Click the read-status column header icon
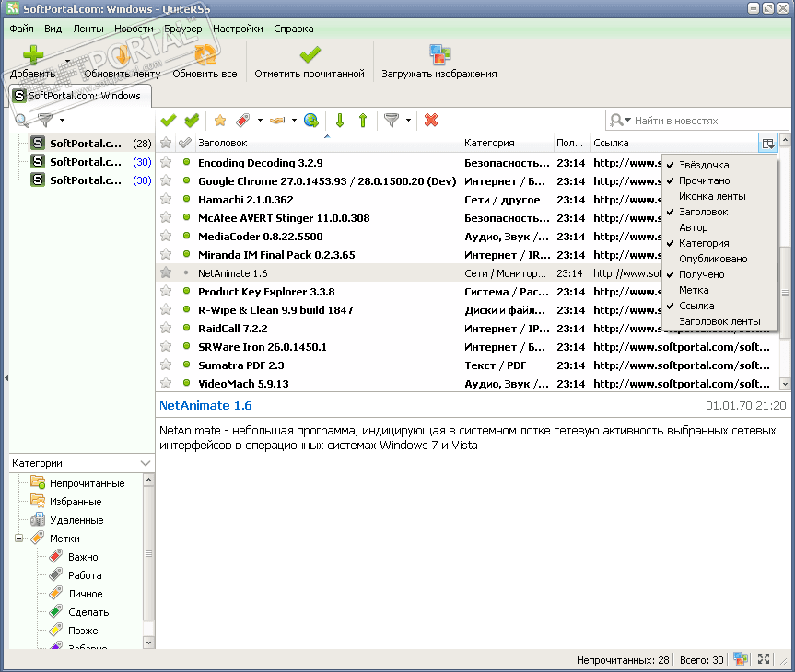Screen dimensions: 795x672 coord(185,143)
